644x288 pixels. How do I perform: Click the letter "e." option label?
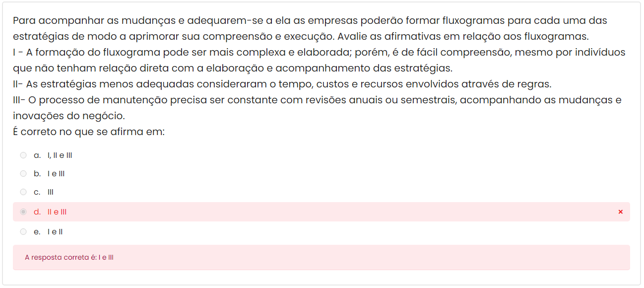click(x=37, y=232)
